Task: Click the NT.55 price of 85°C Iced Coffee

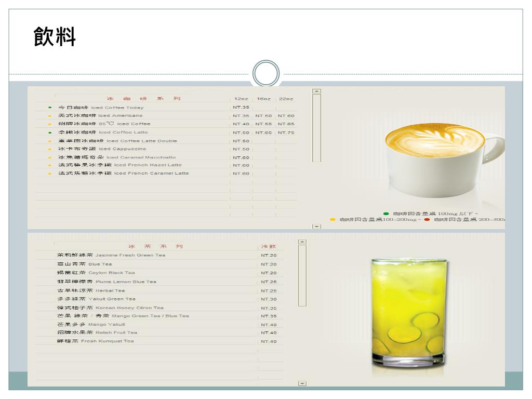Action: pyautogui.click(x=263, y=124)
